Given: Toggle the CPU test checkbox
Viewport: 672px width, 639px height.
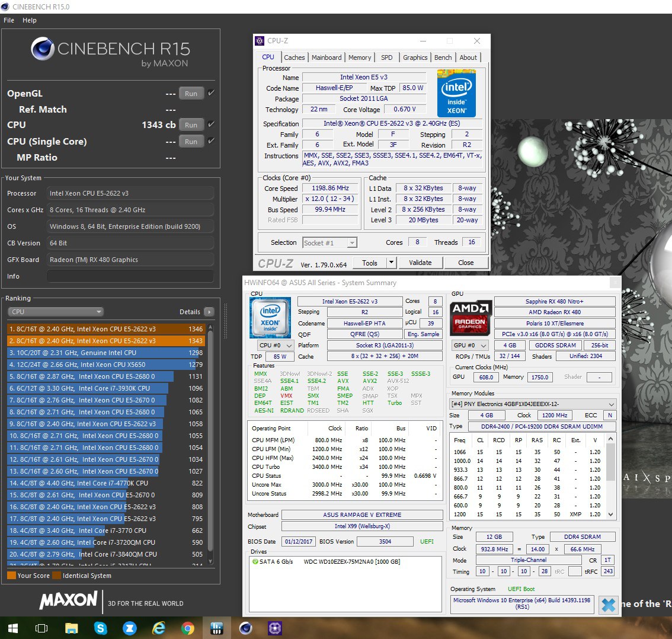Looking at the screenshot, I should pyautogui.click(x=211, y=124).
